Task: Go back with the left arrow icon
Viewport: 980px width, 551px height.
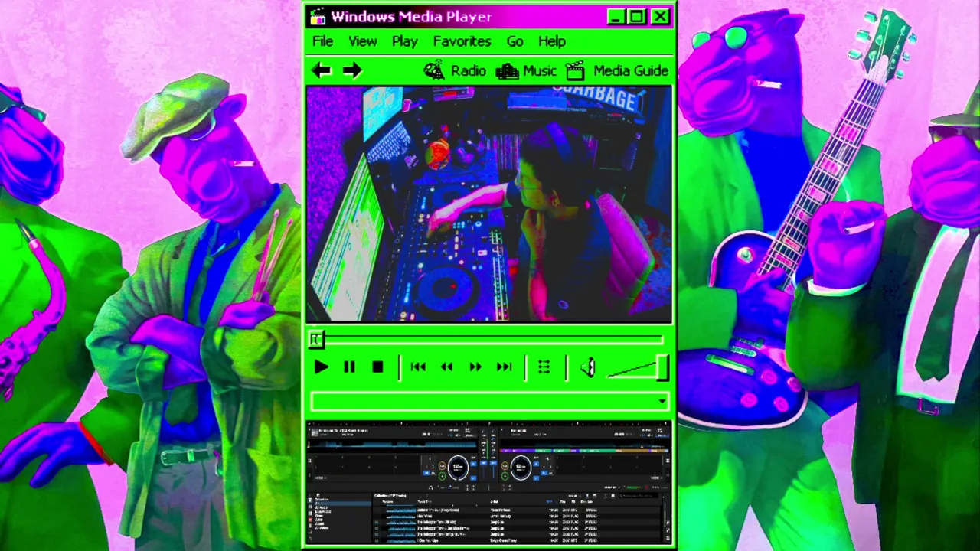Action: pos(322,70)
